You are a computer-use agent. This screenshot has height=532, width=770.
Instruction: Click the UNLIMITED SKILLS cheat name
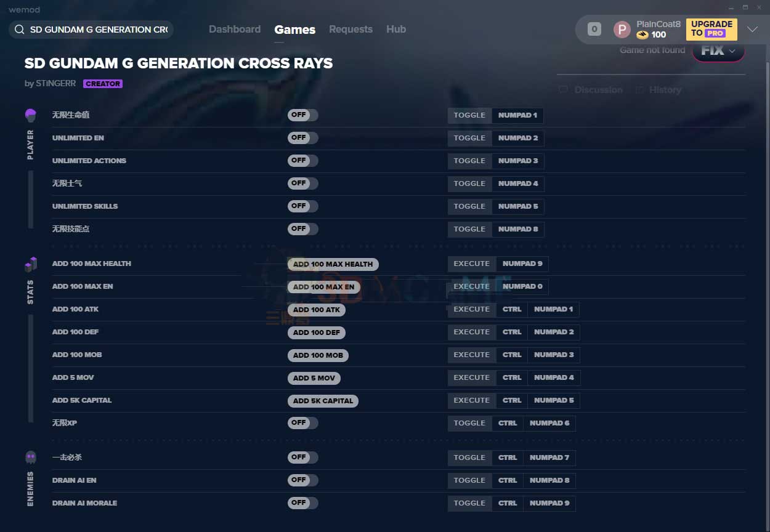pos(85,206)
